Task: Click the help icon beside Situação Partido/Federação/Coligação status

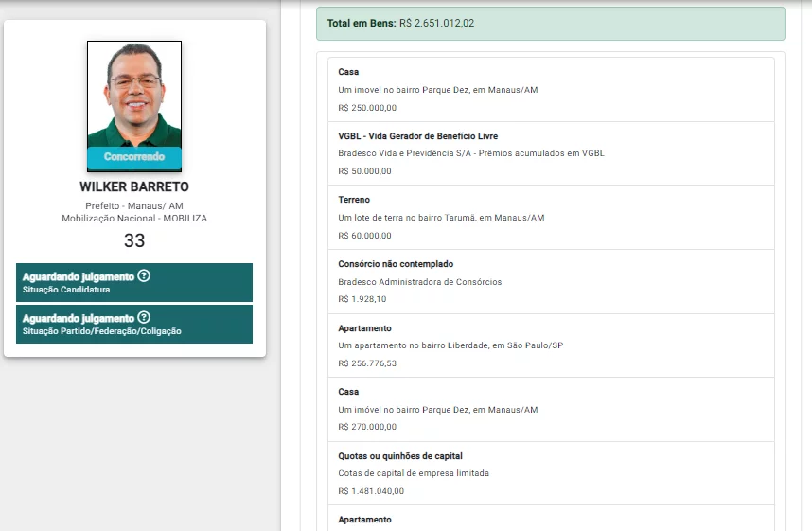Action: click(x=144, y=318)
